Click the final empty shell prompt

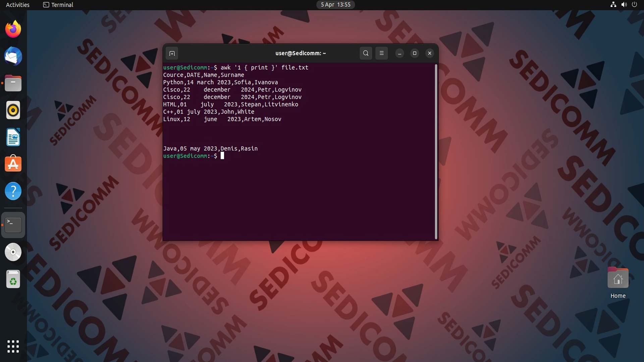click(194, 156)
